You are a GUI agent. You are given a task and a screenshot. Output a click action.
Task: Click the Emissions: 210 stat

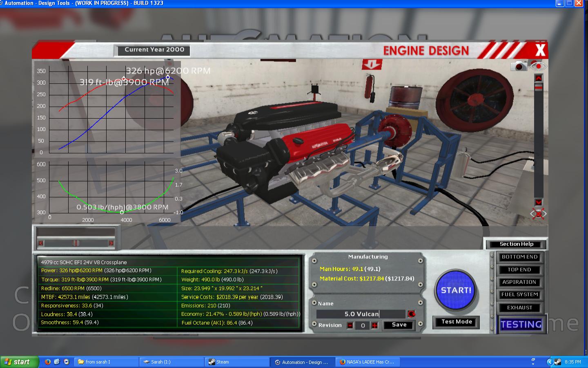(x=205, y=306)
